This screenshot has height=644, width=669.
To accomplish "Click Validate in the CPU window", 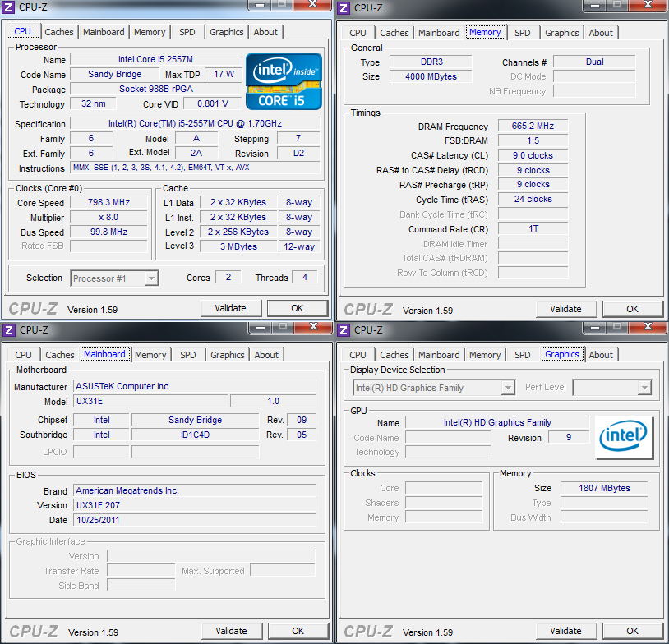I will (231, 308).
